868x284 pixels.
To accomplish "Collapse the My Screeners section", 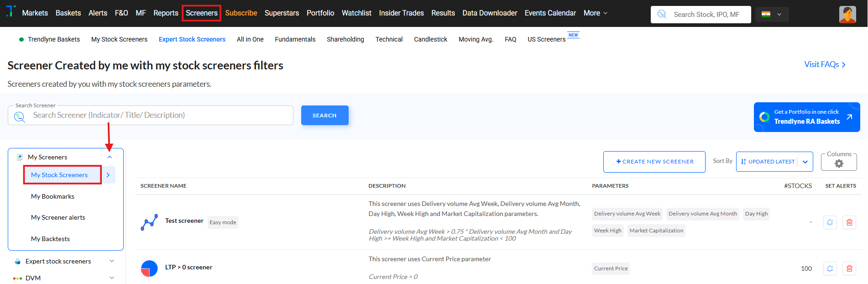I will [110, 157].
